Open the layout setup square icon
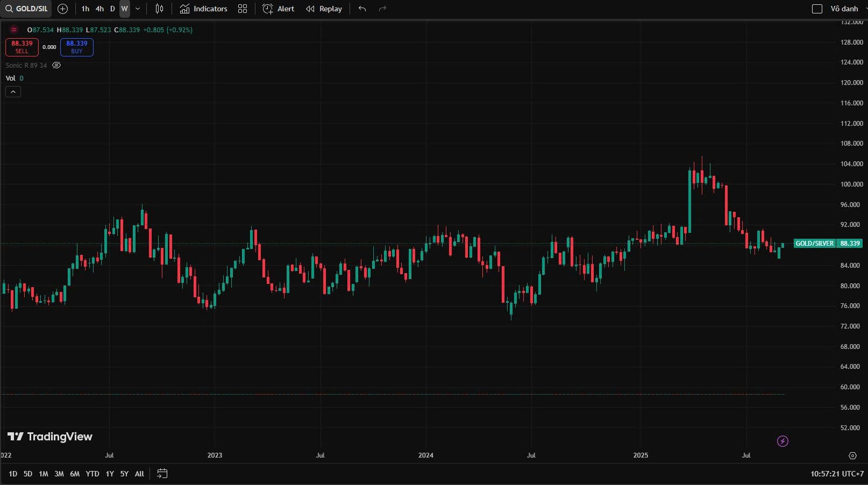 pyautogui.click(x=817, y=9)
